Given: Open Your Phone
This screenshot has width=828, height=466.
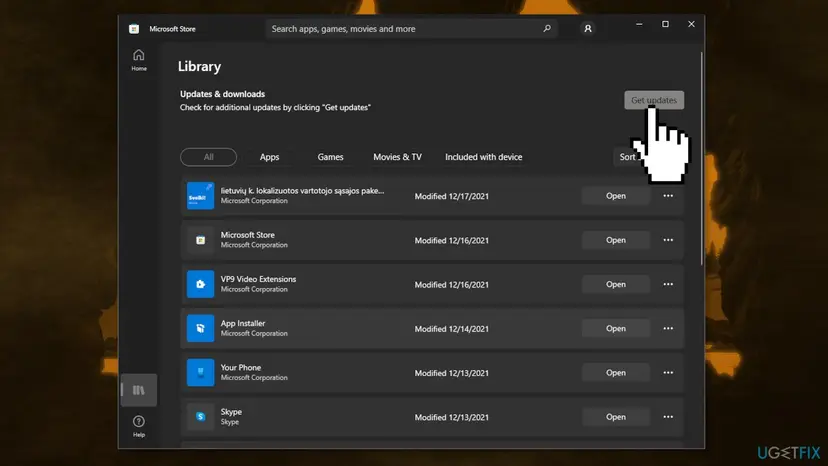Looking at the screenshot, I should click(x=616, y=372).
